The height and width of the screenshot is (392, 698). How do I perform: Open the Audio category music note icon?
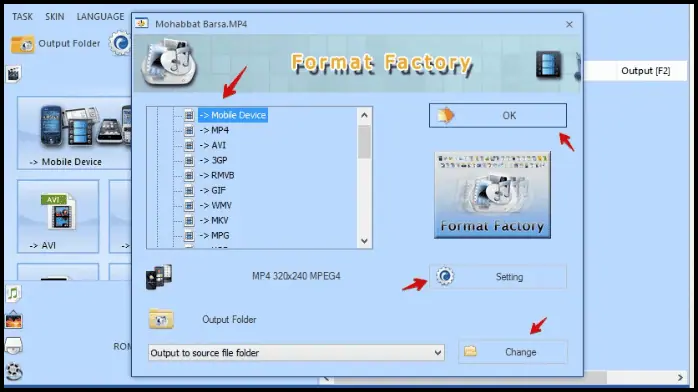tap(14, 294)
